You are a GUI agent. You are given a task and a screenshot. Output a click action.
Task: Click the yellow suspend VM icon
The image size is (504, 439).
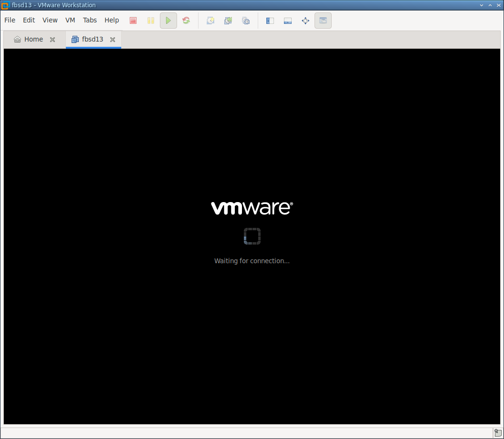click(151, 21)
